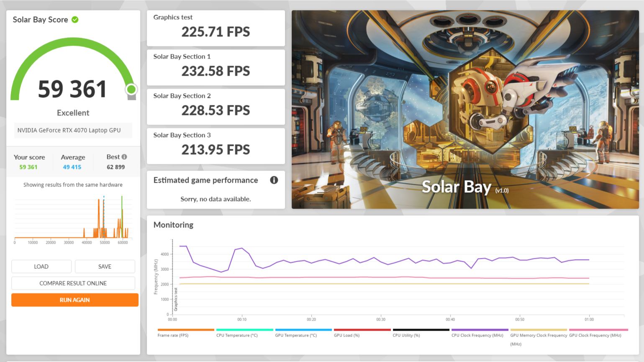
Task: Toggle the CPU Clock Frequency legend series
Action: [x=480, y=333]
